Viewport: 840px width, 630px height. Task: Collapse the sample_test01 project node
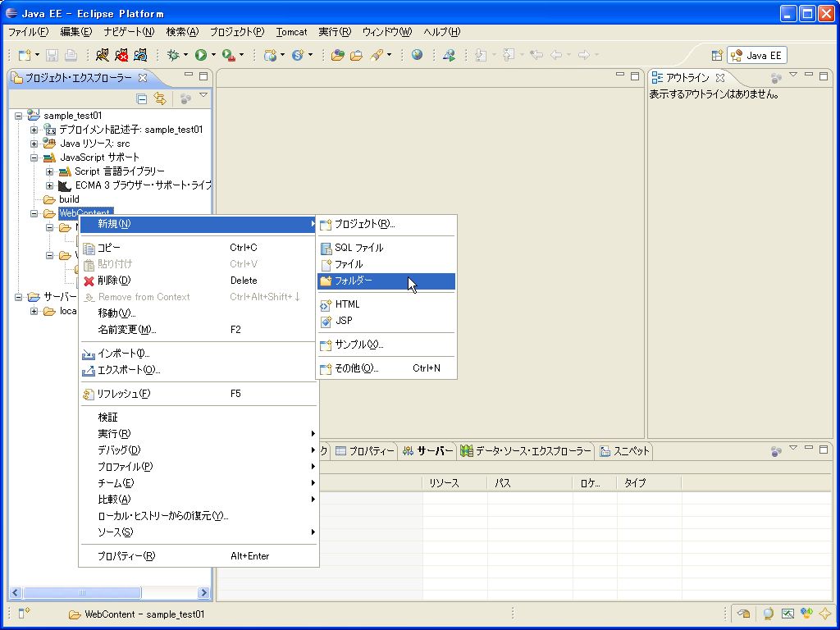tap(18, 116)
